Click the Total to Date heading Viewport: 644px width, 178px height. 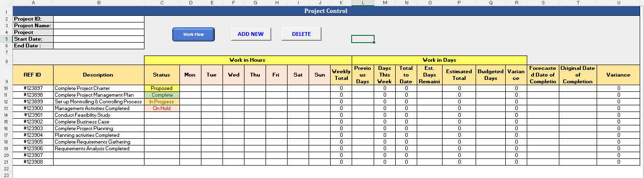click(406, 75)
